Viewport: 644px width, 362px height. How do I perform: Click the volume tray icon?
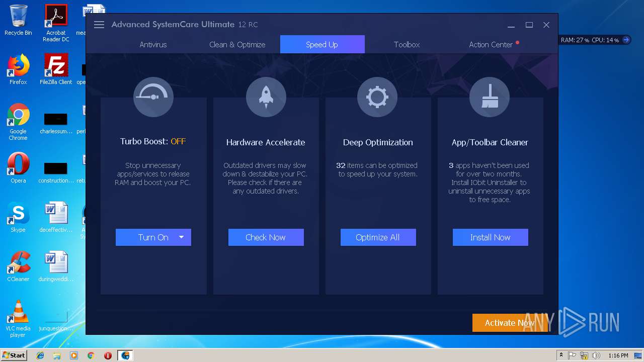click(596, 355)
